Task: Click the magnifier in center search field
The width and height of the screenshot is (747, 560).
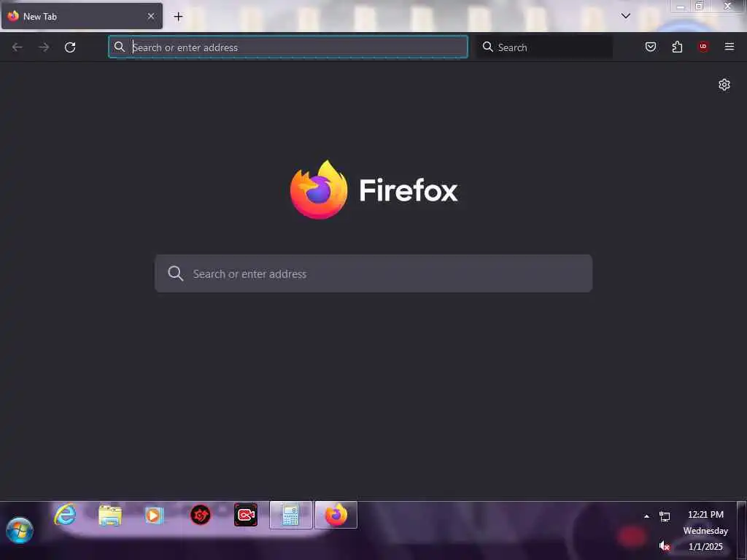Action: pyautogui.click(x=175, y=273)
